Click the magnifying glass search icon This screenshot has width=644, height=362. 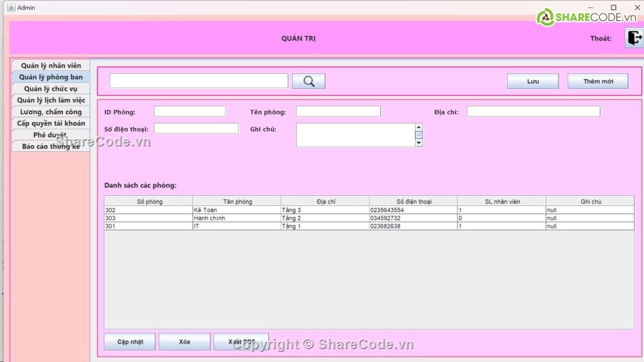point(308,81)
